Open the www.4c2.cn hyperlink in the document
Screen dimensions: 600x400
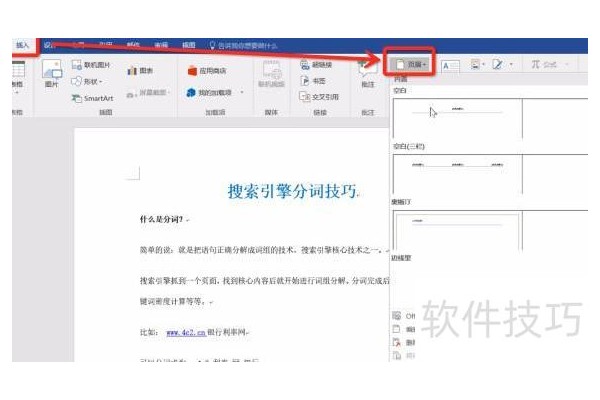click(186, 332)
